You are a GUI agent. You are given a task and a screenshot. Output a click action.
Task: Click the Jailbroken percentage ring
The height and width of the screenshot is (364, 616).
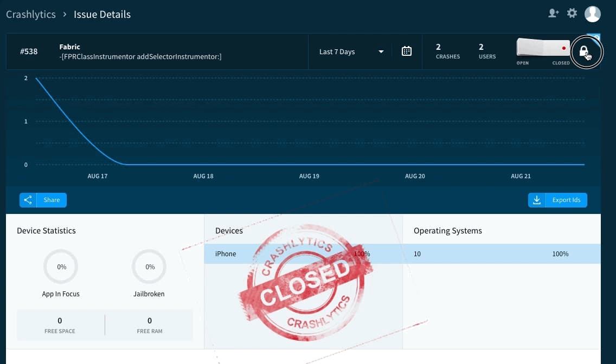(x=149, y=266)
